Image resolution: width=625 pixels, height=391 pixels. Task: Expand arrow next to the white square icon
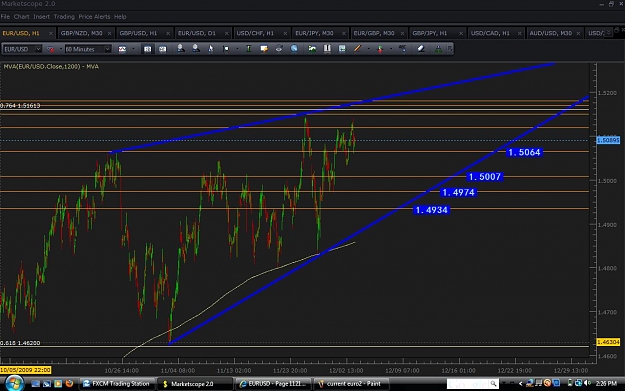pyautogui.click(x=237, y=49)
